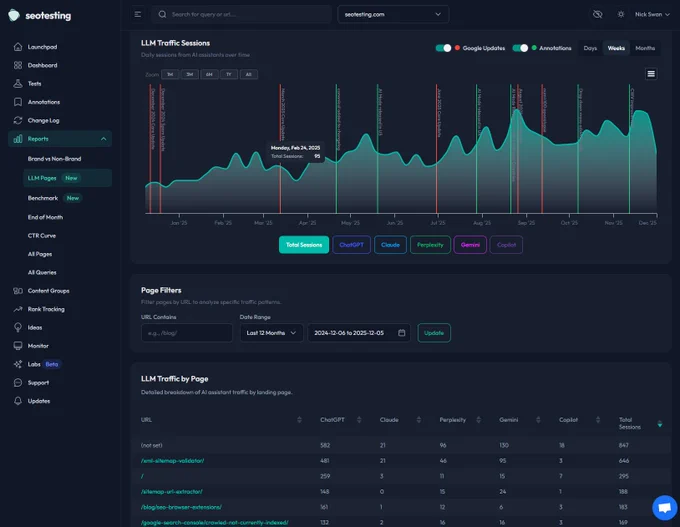Toggle Google Updates switch
This screenshot has width=680, height=527.
point(443,48)
